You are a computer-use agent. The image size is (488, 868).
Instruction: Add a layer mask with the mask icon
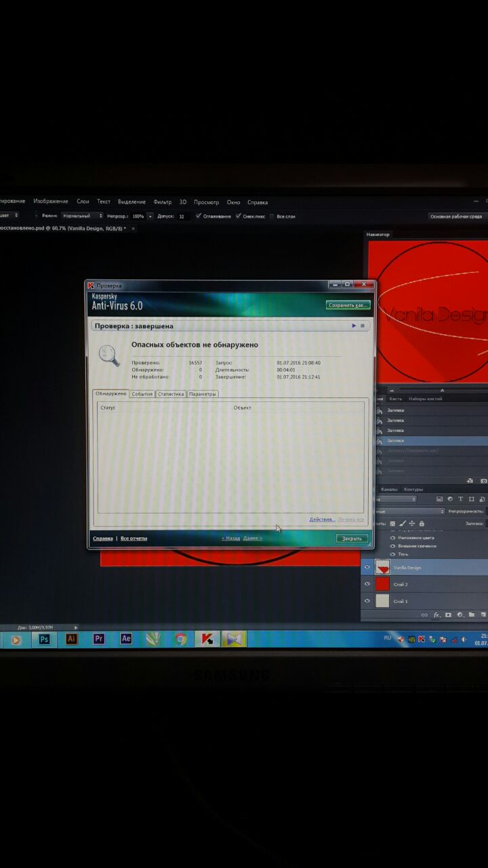(448, 615)
